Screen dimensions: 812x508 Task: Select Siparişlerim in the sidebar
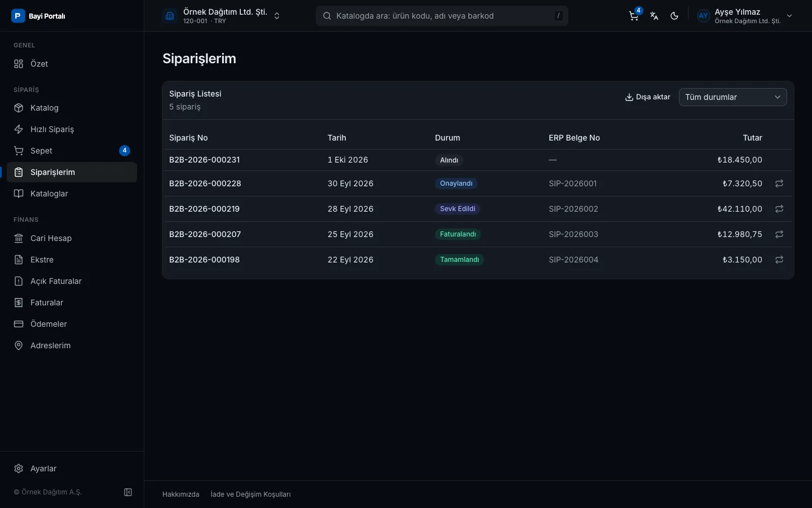click(72, 172)
